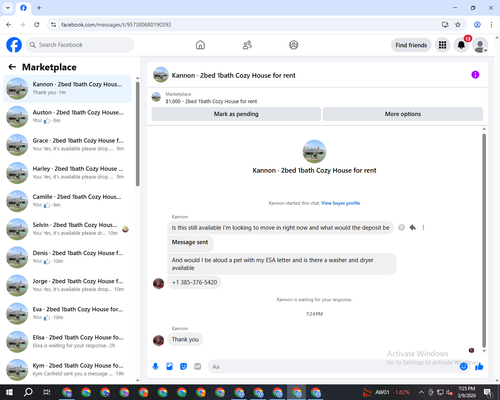Open the Facebook menu grid icon
This screenshot has width=500, height=400.
pos(442,45)
